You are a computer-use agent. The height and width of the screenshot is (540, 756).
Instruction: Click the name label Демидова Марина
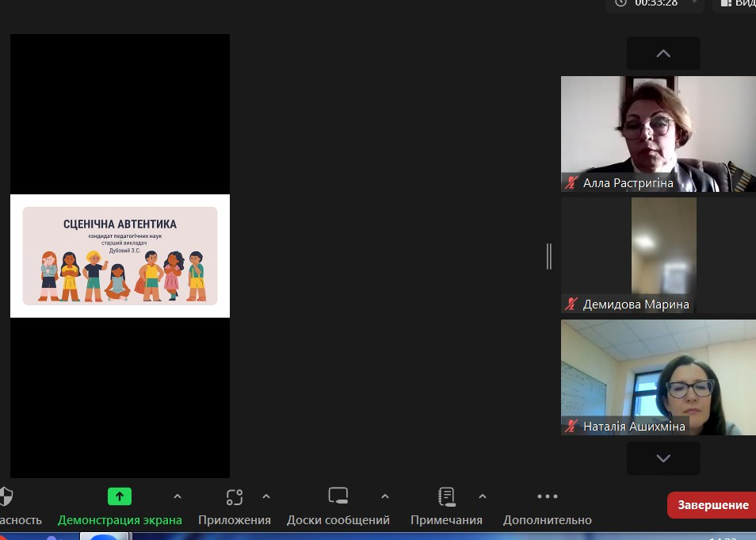tap(636, 304)
